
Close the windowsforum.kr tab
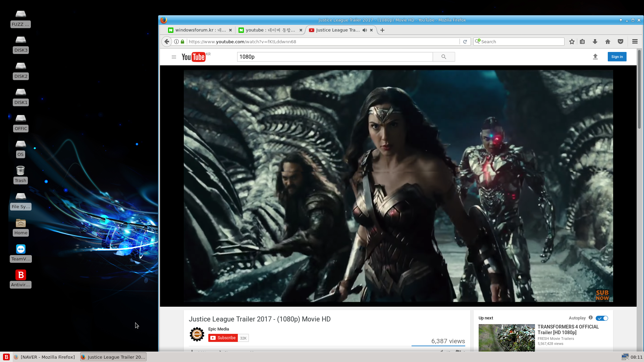point(230,30)
